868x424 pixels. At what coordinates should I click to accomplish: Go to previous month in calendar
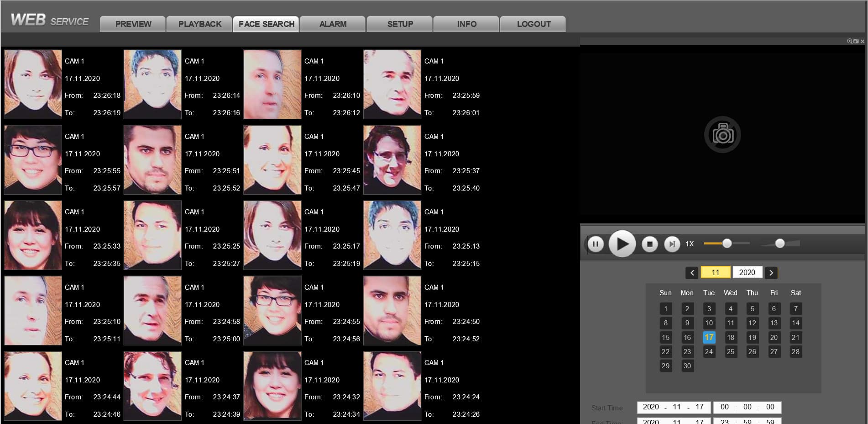pos(692,273)
